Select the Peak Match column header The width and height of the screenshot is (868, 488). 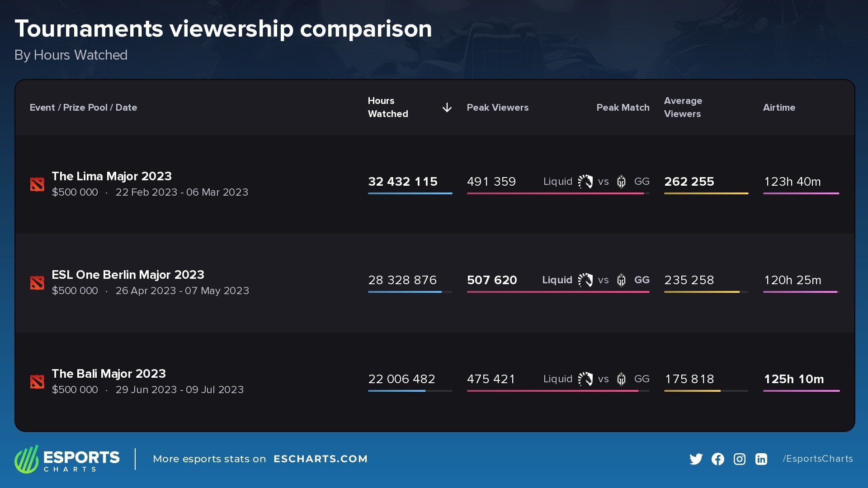tap(623, 108)
